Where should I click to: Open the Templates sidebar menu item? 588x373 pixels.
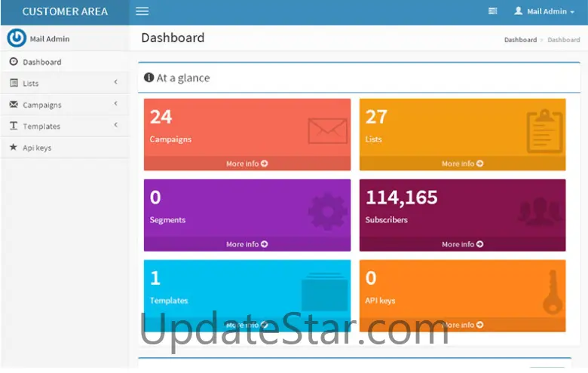coord(65,126)
